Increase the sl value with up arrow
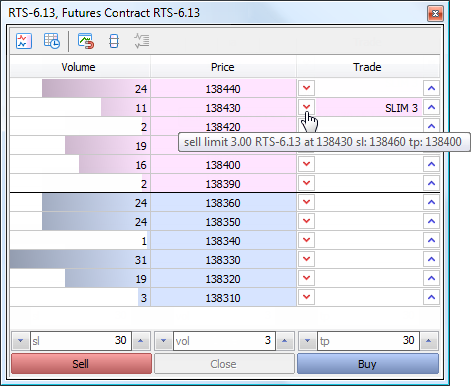471x386 pixels. click(141, 341)
